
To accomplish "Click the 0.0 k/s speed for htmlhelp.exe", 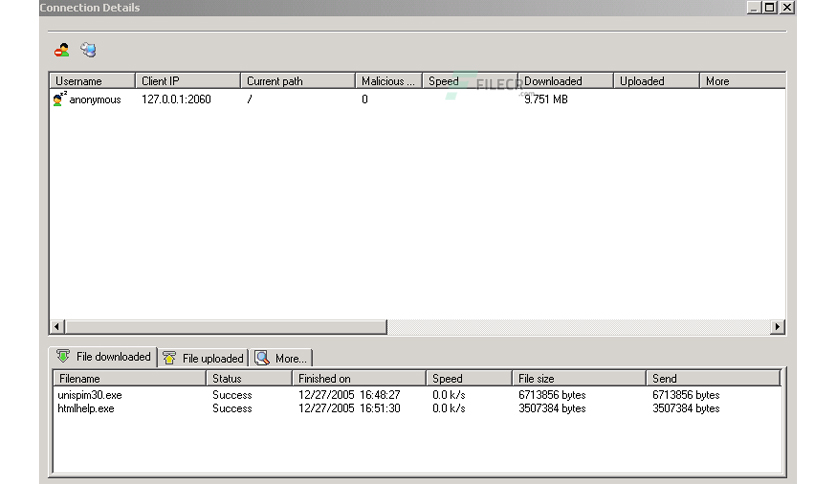I will point(449,408).
